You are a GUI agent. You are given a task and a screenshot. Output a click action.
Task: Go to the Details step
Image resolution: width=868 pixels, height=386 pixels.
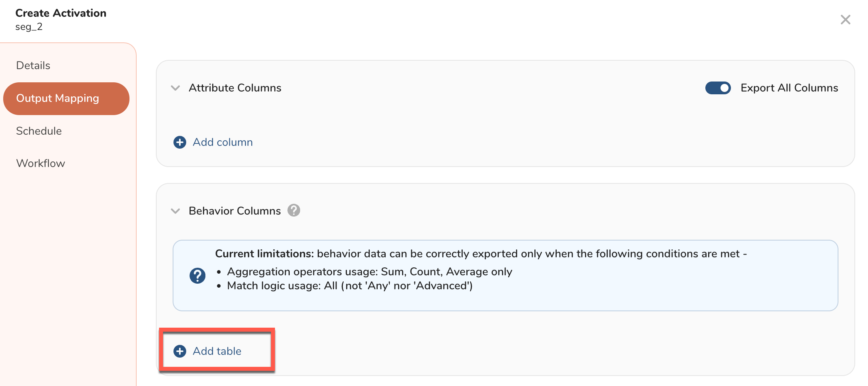pyautogui.click(x=33, y=66)
